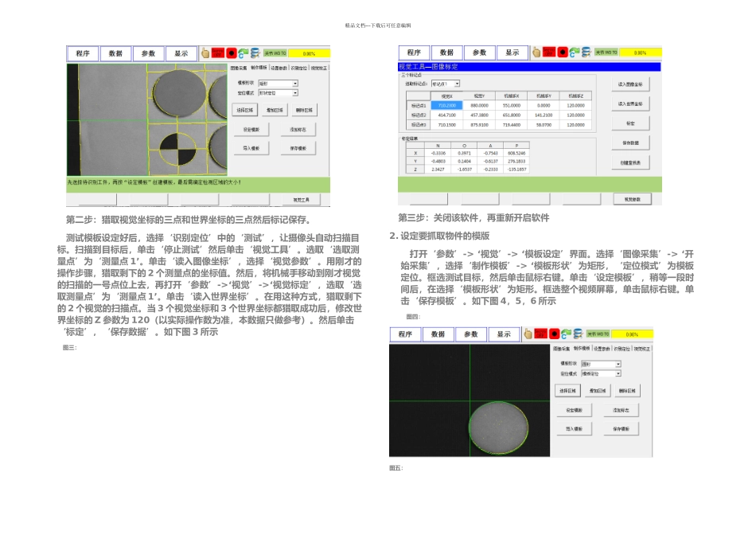Click 标定 button in 图像标定 window
756x535 pixels.
[x=630, y=123]
